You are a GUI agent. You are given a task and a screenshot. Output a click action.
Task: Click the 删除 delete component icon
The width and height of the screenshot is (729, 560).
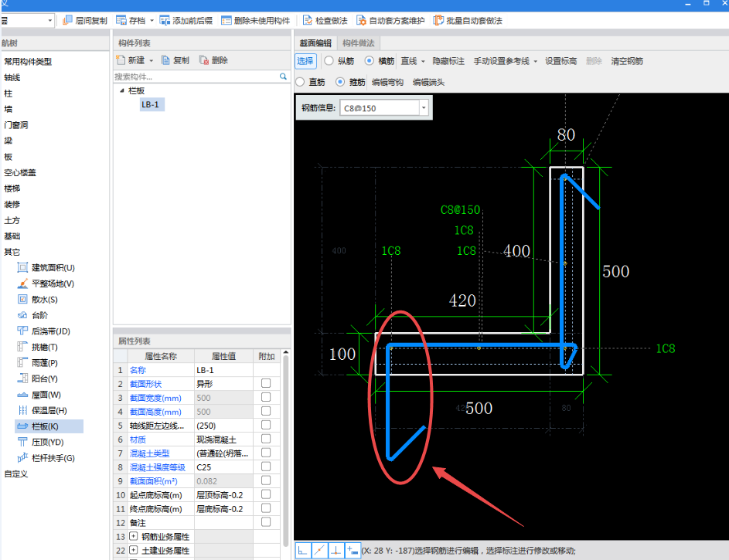click(203, 60)
